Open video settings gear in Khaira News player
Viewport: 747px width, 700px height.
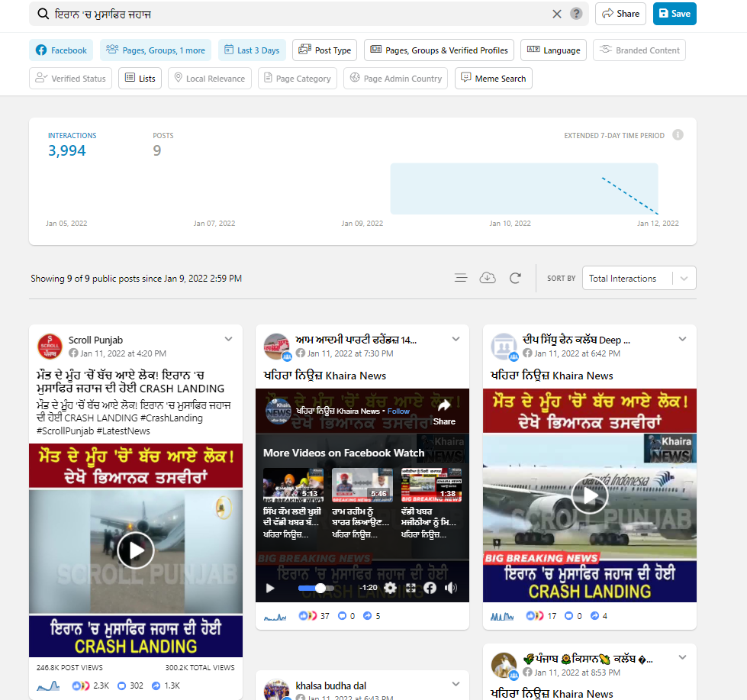coord(391,588)
